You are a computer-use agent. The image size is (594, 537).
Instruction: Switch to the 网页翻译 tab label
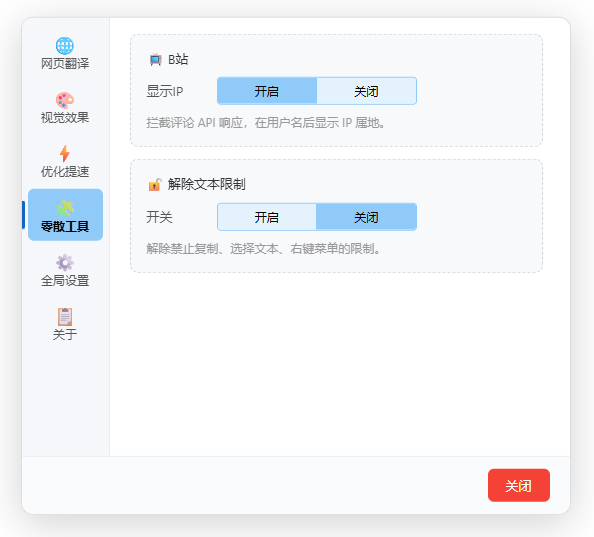(65, 64)
